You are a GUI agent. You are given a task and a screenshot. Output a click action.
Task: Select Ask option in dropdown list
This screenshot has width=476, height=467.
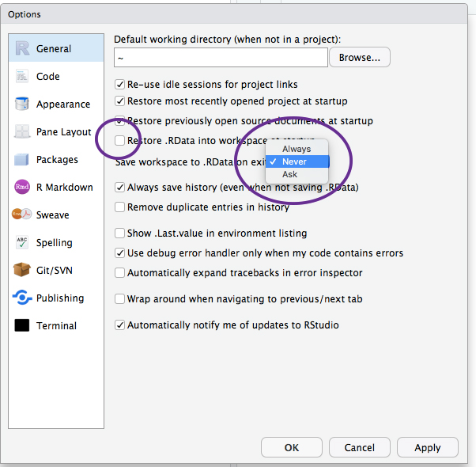pos(290,174)
